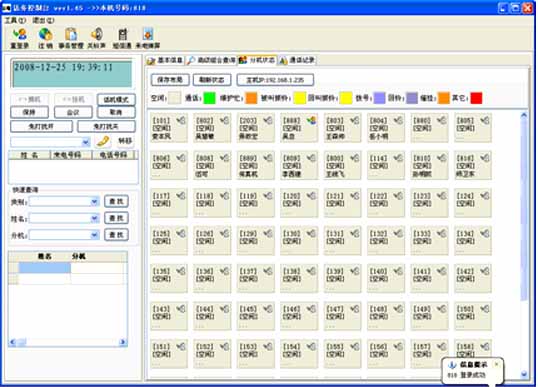
Task: Open the 工具 menu
Action: [x=15, y=20]
